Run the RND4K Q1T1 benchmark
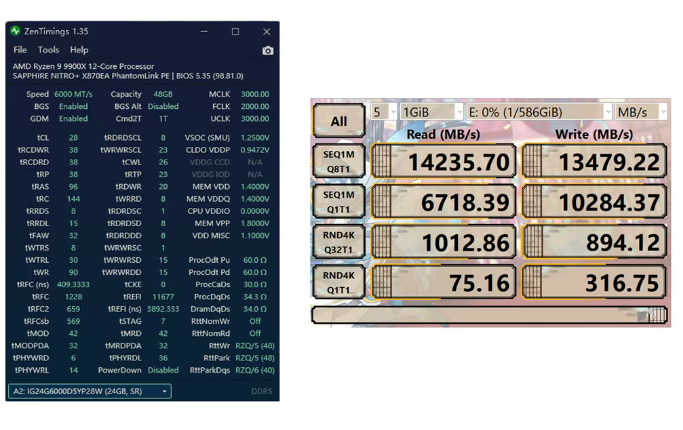Screen dimensions: 683x430 tap(339, 282)
